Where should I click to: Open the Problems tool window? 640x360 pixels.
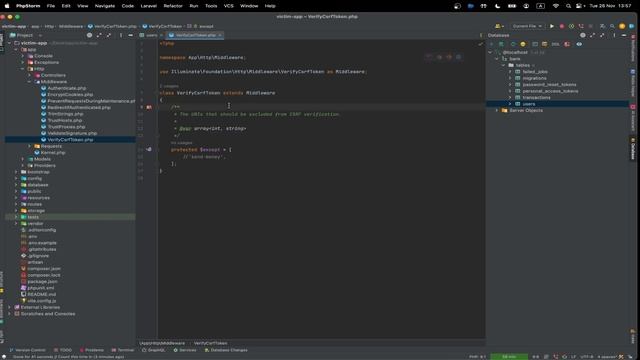click(x=92, y=350)
